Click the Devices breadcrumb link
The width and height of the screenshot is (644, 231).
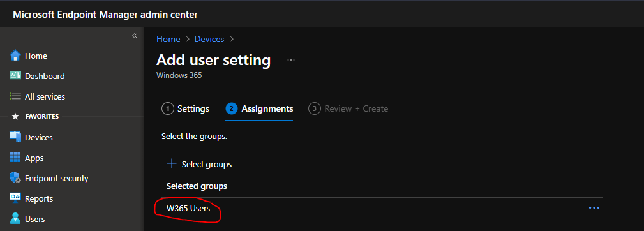[209, 39]
